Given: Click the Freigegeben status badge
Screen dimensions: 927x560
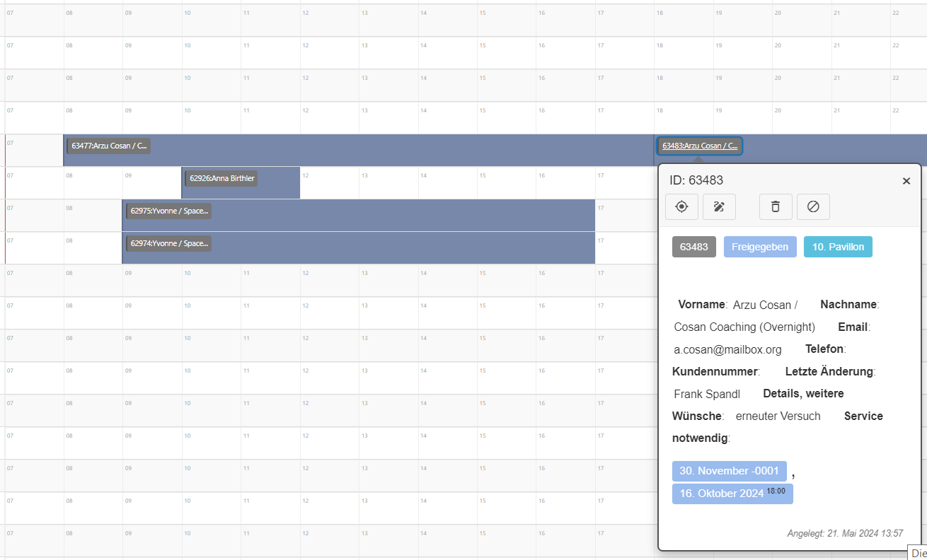Looking at the screenshot, I should [x=760, y=247].
